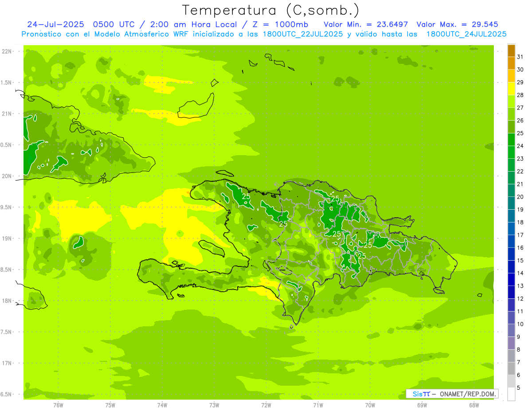This screenshot has height=411, width=532.
Task: Click the 22N latitude axis label
Action: (x=6, y=51)
